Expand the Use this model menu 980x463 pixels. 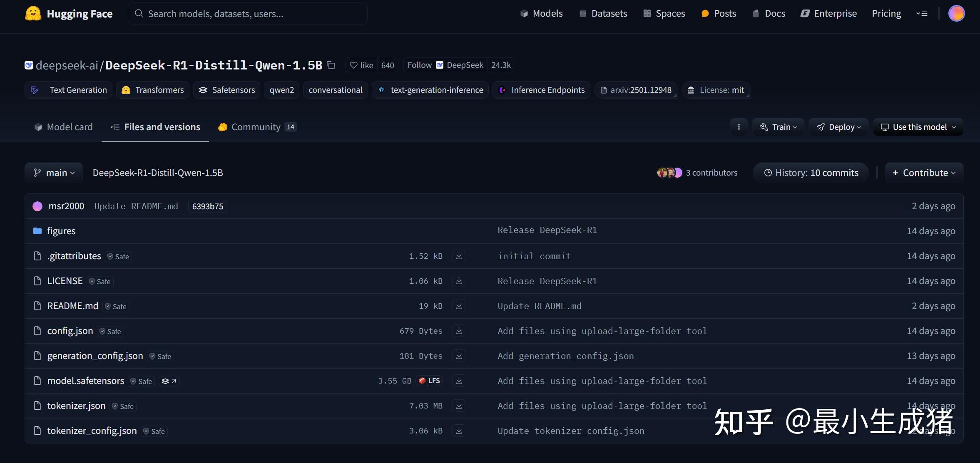point(918,127)
